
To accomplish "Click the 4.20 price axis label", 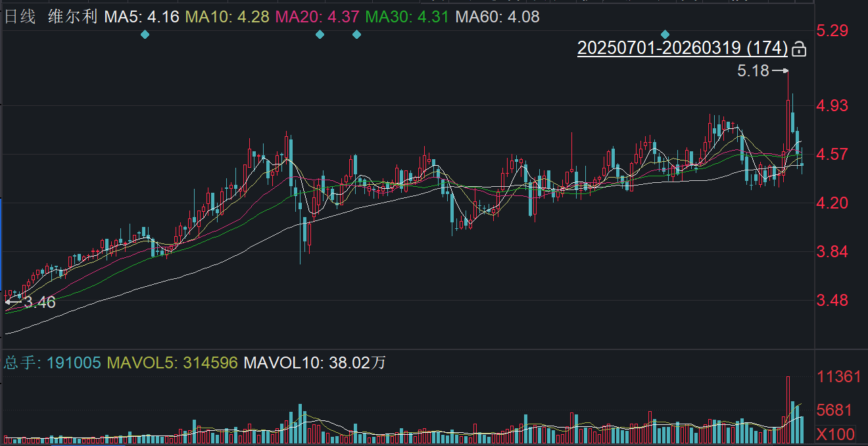I will tap(832, 203).
